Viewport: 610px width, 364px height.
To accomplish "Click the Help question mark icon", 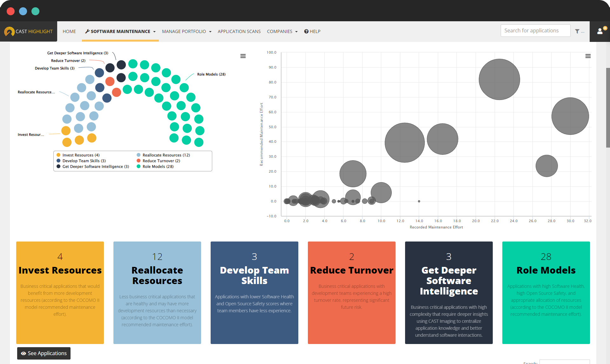I will coord(306,31).
